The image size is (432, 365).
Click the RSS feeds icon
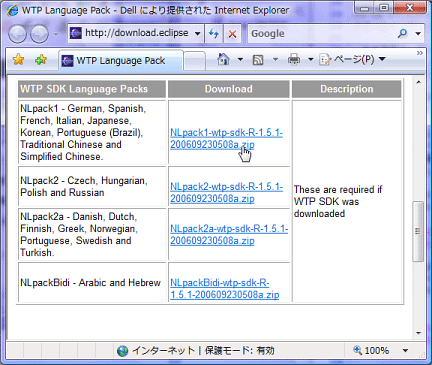click(258, 60)
